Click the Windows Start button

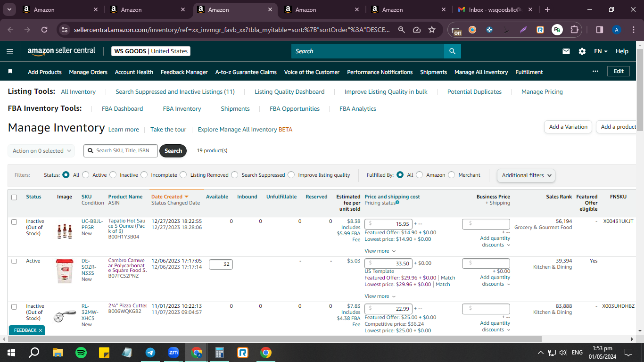[11, 353]
